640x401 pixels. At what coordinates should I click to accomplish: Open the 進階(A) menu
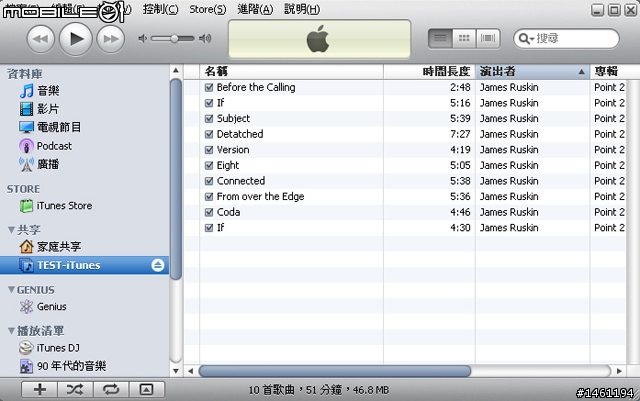pos(255,9)
